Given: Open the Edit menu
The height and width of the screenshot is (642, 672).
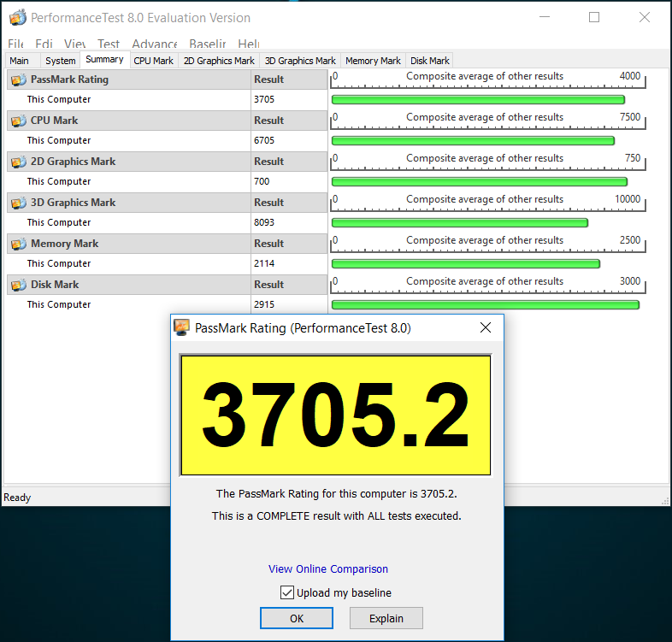Looking at the screenshot, I should [x=44, y=44].
